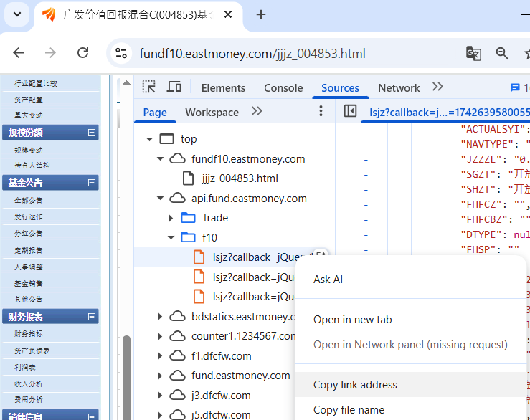Go forward with the browser forward arrow
The width and height of the screenshot is (530, 420).
click(x=50, y=53)
